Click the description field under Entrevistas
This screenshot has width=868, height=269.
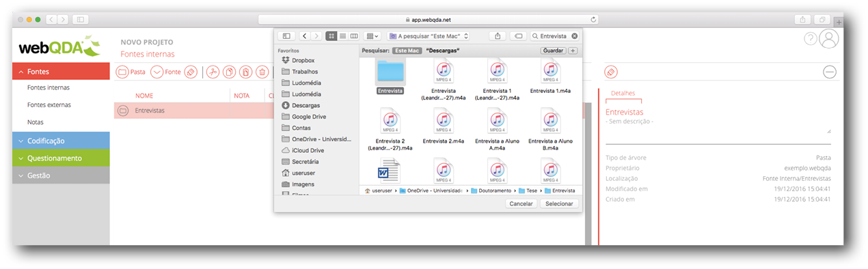(x=718, y=125)
